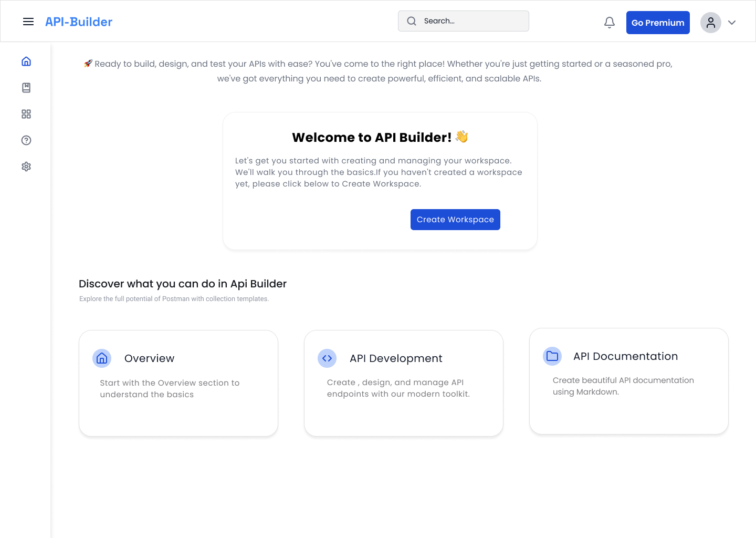
Task: Click "Create beautiful API documentation" description
Action: pos(623,386)
